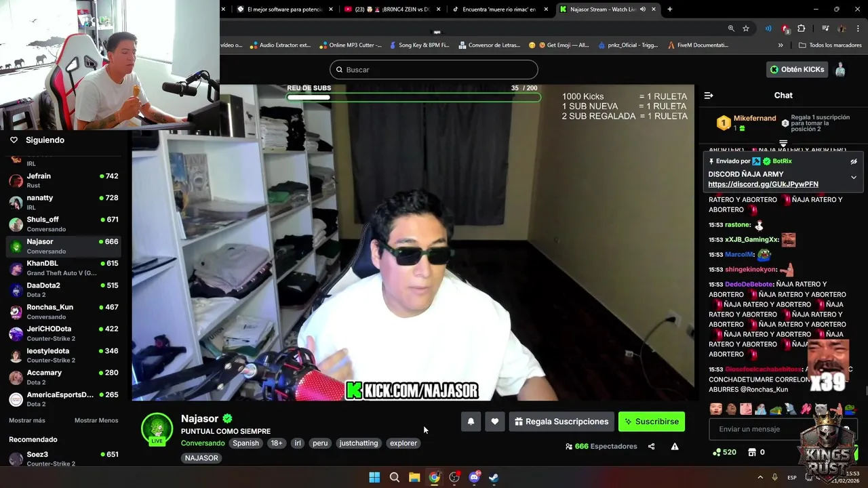Open nanatty's channel in the sidebar
The width and height of the screenshot is (868, 488).
(x=64, y=202)
